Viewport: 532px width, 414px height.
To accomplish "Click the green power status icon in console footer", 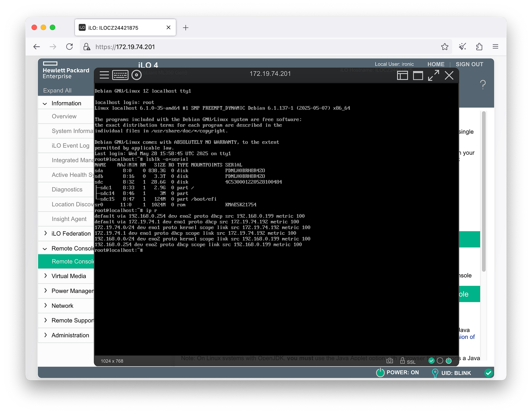I will click(x=449, y=361).
